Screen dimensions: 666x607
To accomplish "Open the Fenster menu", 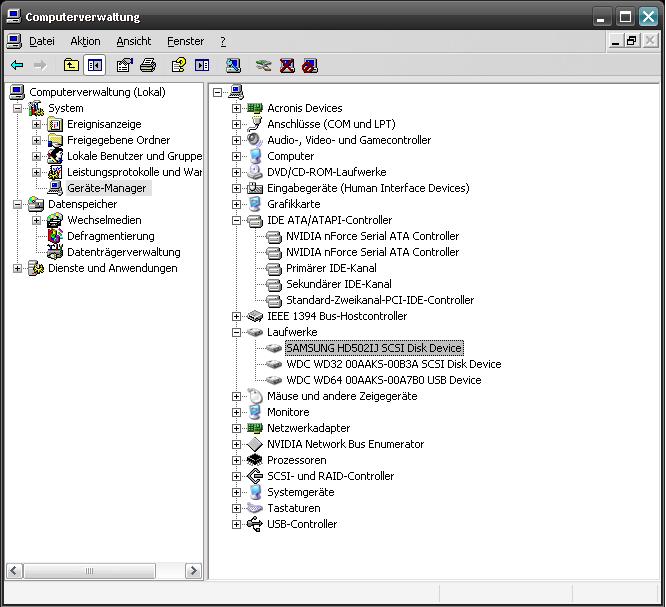I will 186,41.
